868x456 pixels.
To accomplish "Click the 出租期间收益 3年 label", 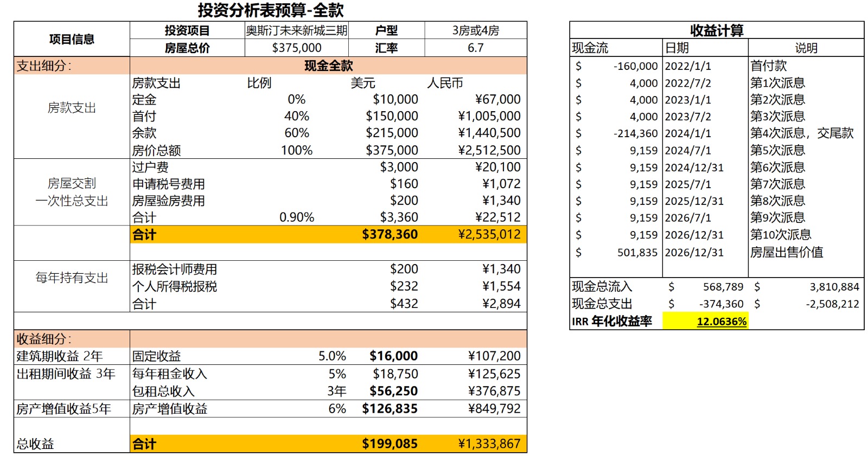I will (x=66, y=374).
